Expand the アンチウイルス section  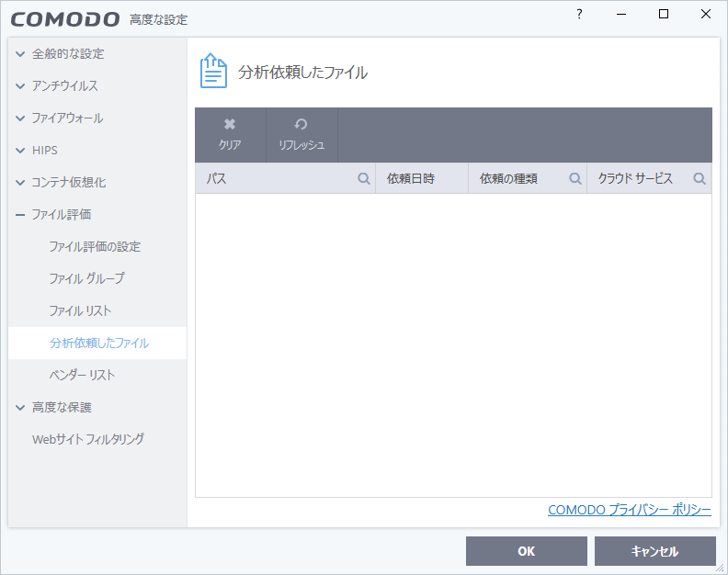pyautogui.click(x=20, y=86)
